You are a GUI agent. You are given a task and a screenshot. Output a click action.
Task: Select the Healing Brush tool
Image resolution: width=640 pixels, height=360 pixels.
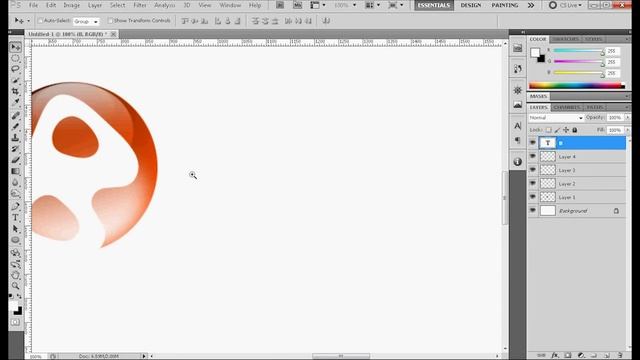[16, 116]
